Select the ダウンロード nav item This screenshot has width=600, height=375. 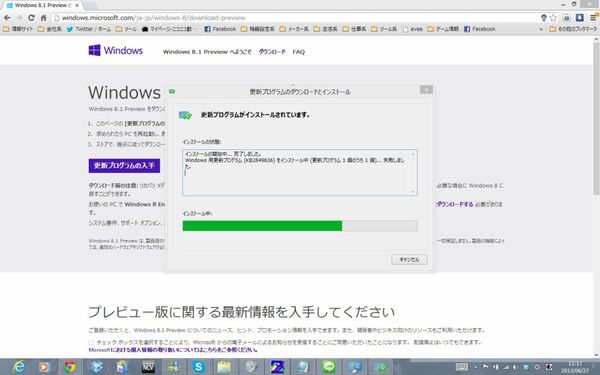(x=272, y=52)
